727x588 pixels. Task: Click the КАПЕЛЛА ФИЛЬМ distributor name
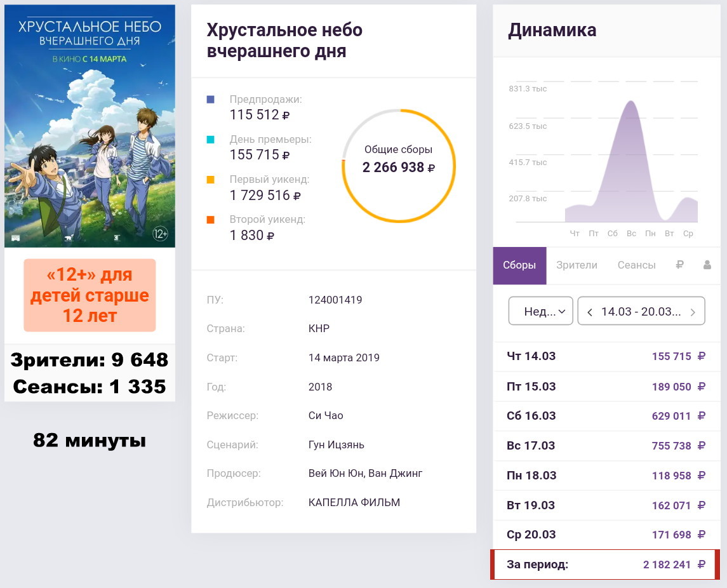coord(354,502)
